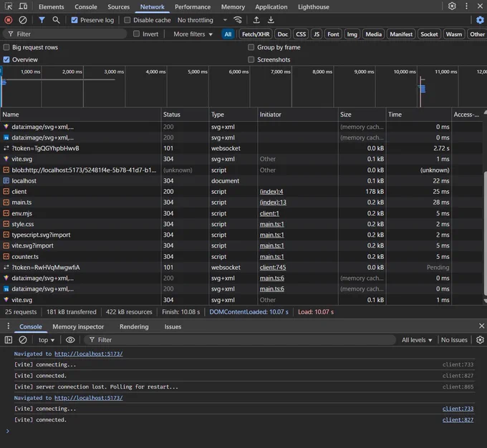Open the Rendering drawer tab
Screen dimensions: 487x448
tap(134, 326)
